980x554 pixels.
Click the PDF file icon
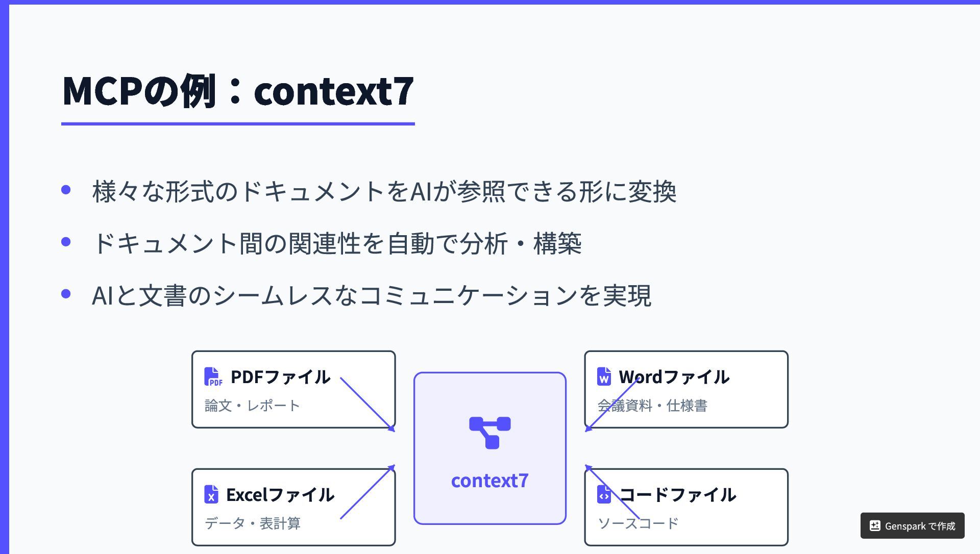213,376
